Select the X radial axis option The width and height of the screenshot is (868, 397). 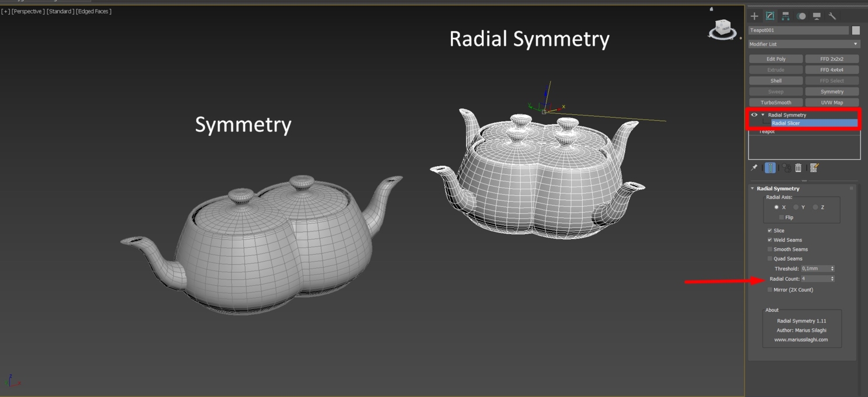[x=776, y=208]
